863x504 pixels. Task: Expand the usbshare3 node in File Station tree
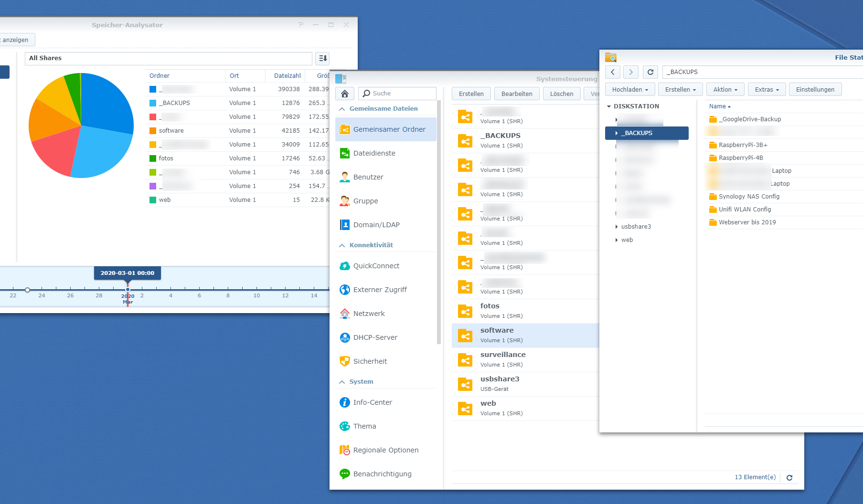617,227
